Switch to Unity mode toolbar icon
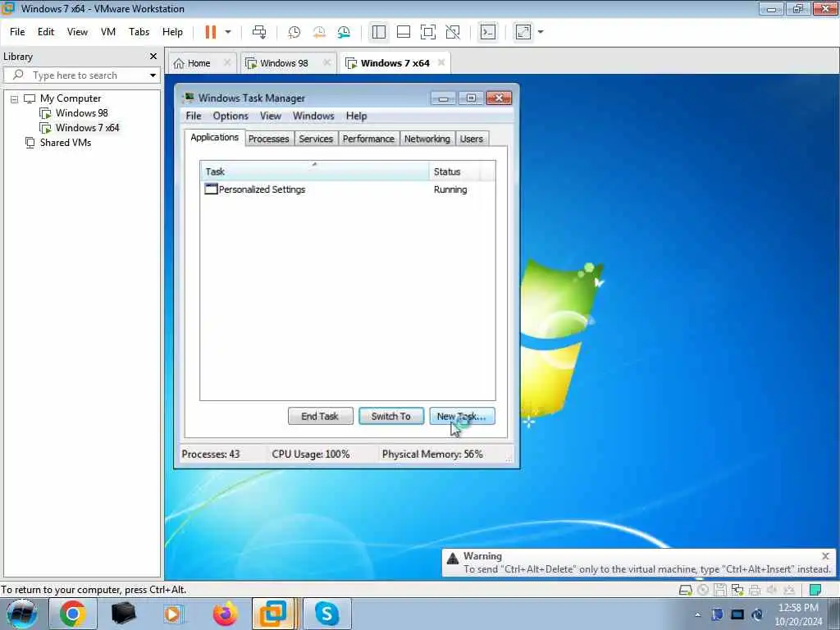Viewport: 840px width, 630px height. (453, 32)
